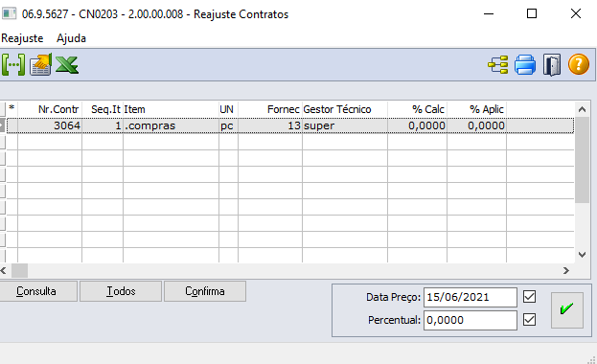Click the blue printer icon
Image resolution: width=597 pixels, height=364 pixels.
click(x=525, y=64)
